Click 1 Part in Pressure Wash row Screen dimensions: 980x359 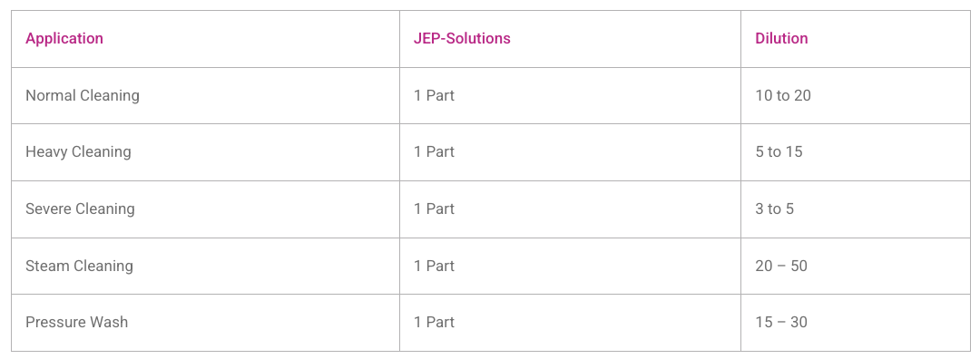pyautogui.click(x=435, y=322)
